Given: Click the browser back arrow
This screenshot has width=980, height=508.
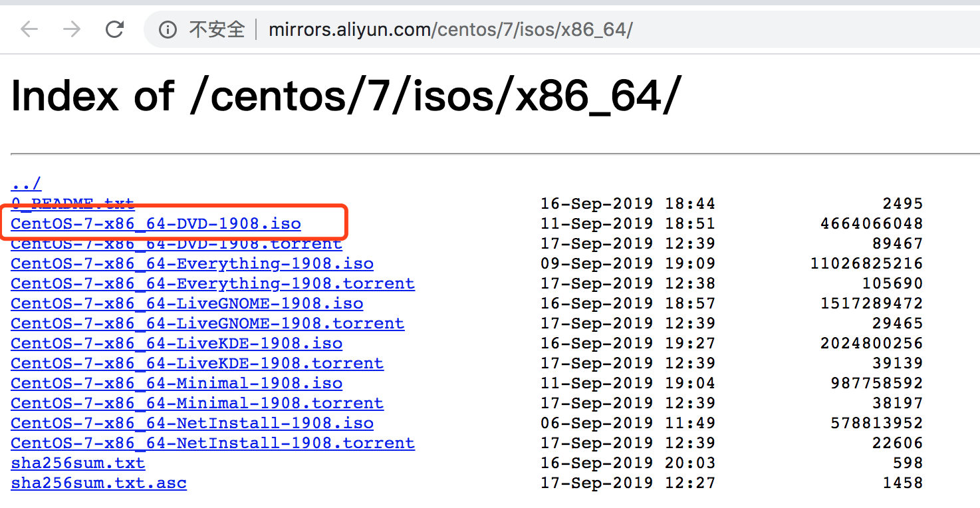Looking at the screenshot, I should 29,29.
